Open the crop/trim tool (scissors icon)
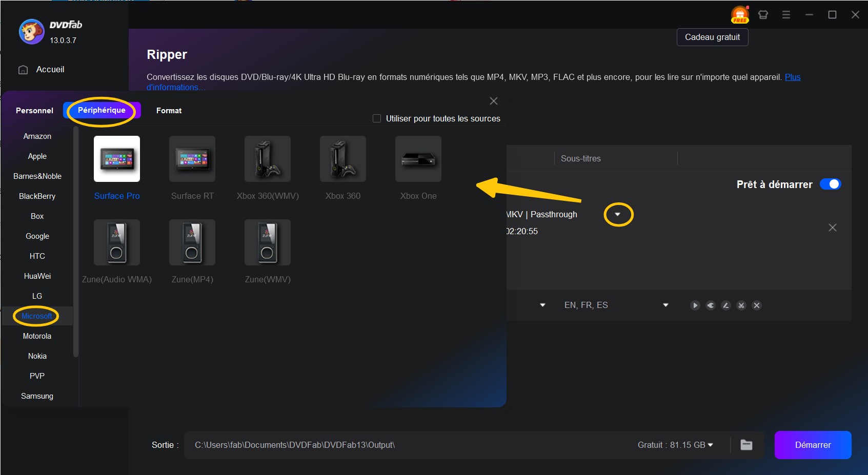This screenshot has height=475, width=868. point(741,305)
